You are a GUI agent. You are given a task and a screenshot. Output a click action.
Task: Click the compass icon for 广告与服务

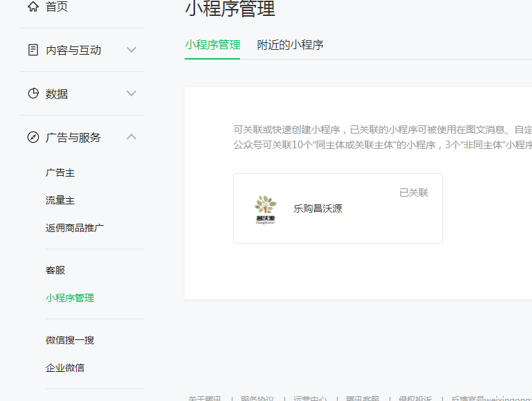[33, 137]
